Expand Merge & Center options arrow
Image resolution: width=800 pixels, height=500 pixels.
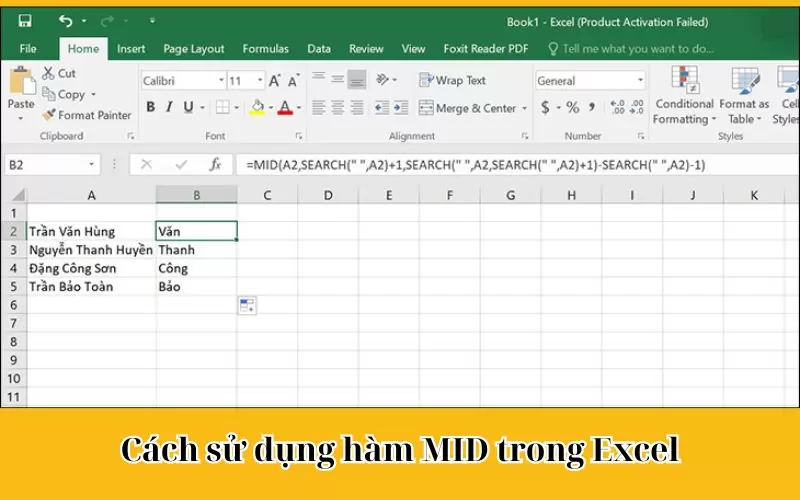click(x=524, y=108)
